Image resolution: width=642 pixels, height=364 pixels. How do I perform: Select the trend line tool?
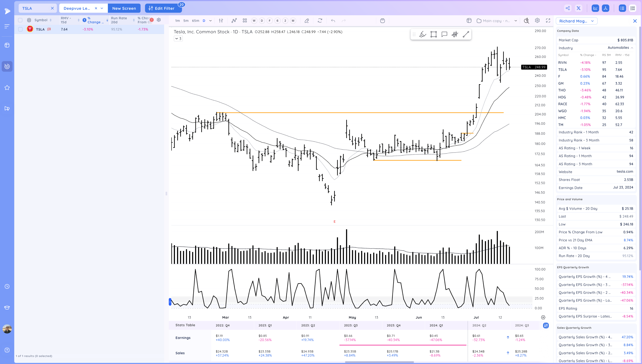466,34
